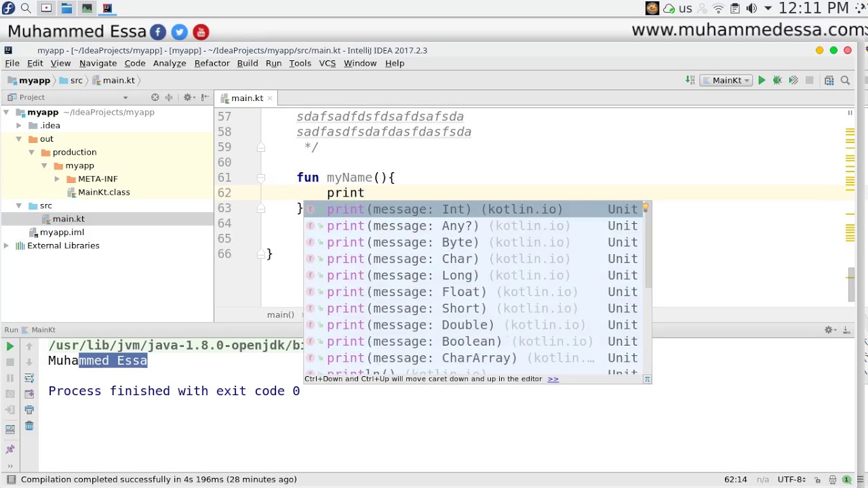Open Project panel settings gear menu
Image resolution: width=868 pixels, height=488 pixels.
coord(188,98)
